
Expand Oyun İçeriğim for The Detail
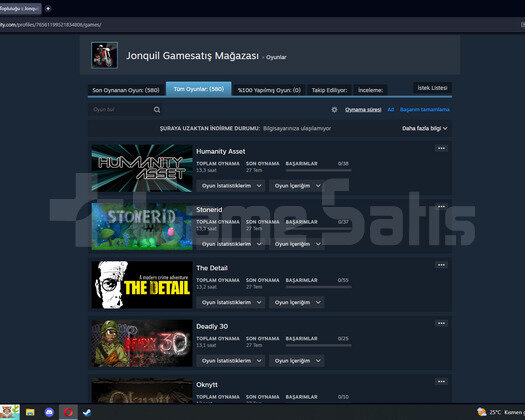[297, 302]
